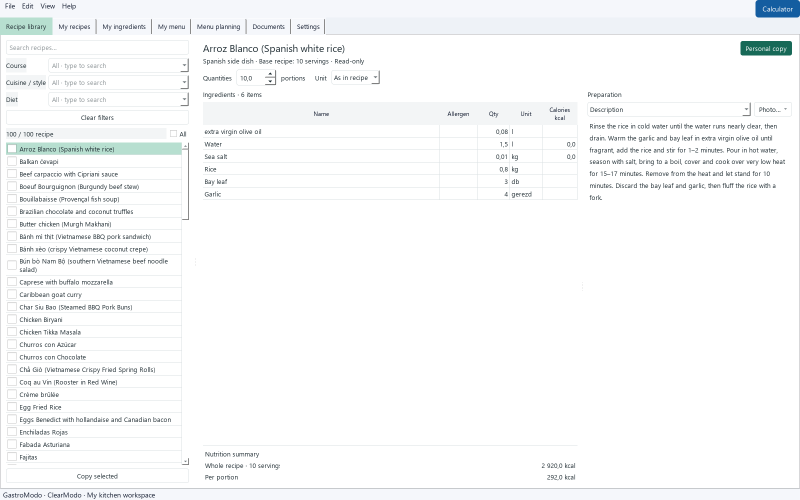Click Clear filters button
Screen dimensions: 800x500
97,117
